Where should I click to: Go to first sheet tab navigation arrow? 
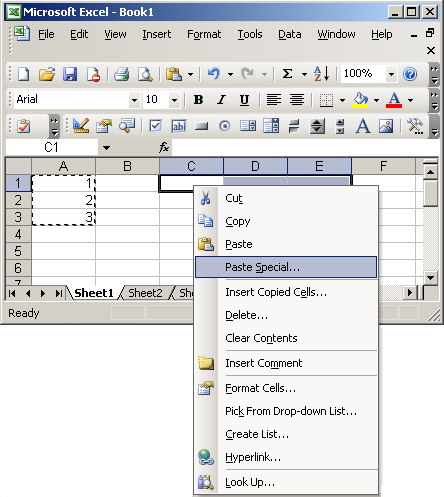[x=12, y=293]
